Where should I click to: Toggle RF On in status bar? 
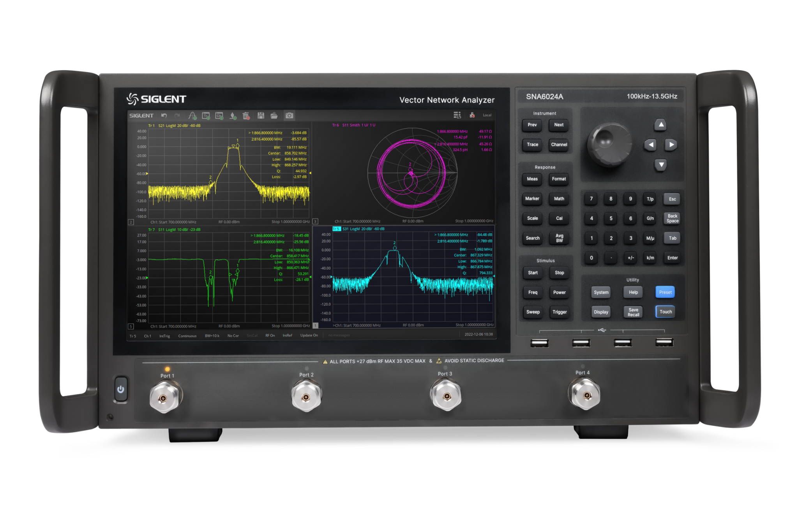point(270,336)
